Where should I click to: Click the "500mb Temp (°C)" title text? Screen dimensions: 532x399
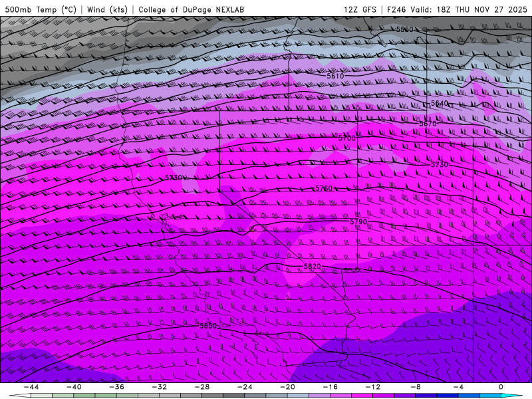(41, 9)
